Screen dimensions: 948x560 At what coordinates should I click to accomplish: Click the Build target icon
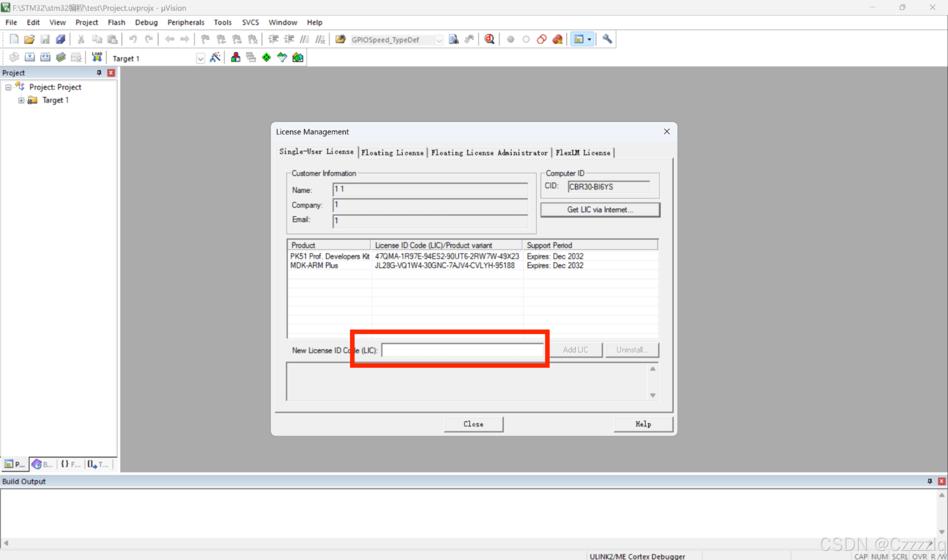[x=29, y=57]
